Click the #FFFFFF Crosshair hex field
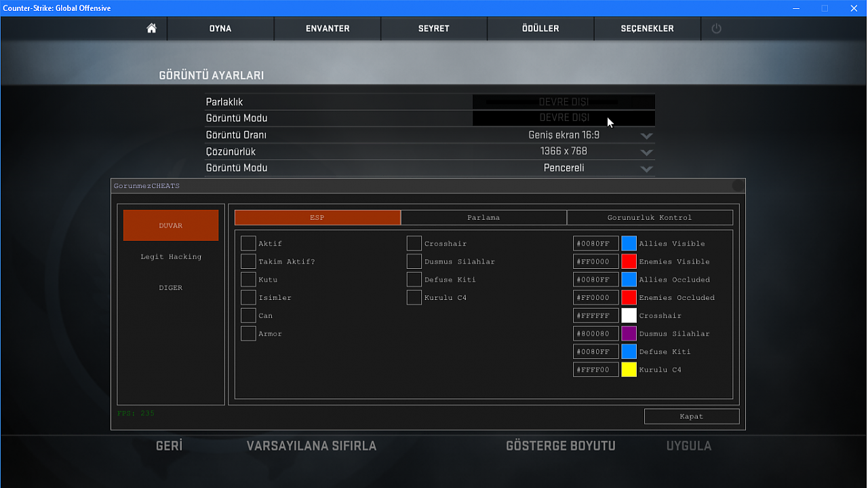Viewport: 868px width, 488px height. click(x=596, y=316)
